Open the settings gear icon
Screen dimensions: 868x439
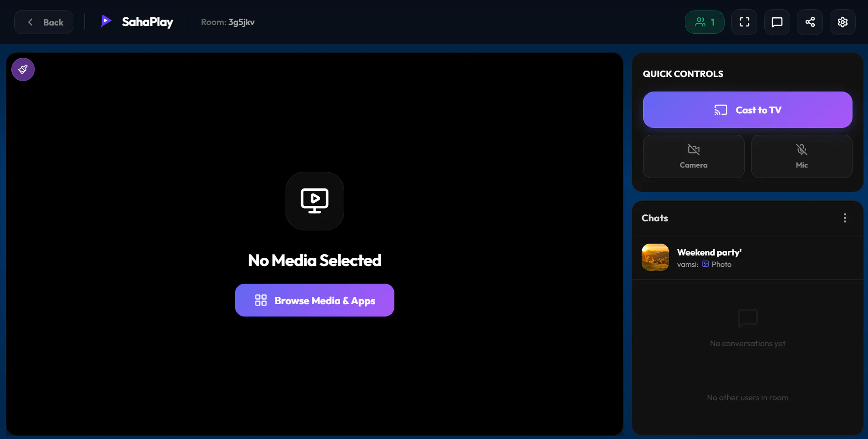click(842, 22)
